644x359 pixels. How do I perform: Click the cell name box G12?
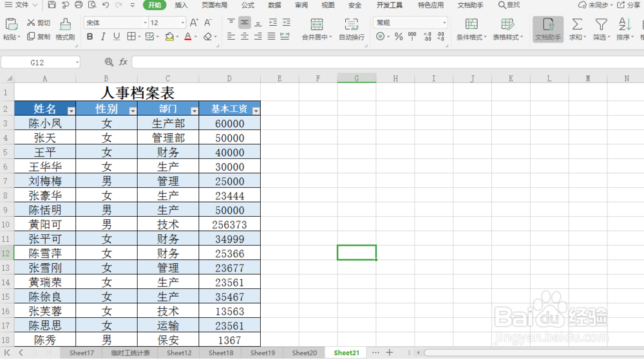(40, 62)
